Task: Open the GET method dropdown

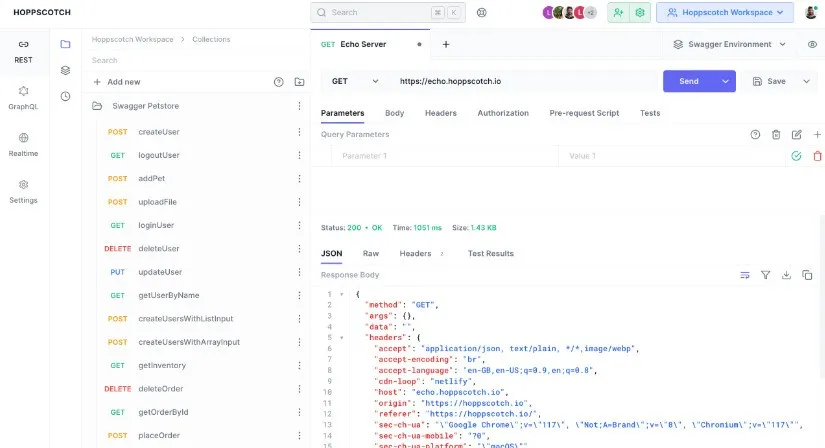Action: pos(355,81)
